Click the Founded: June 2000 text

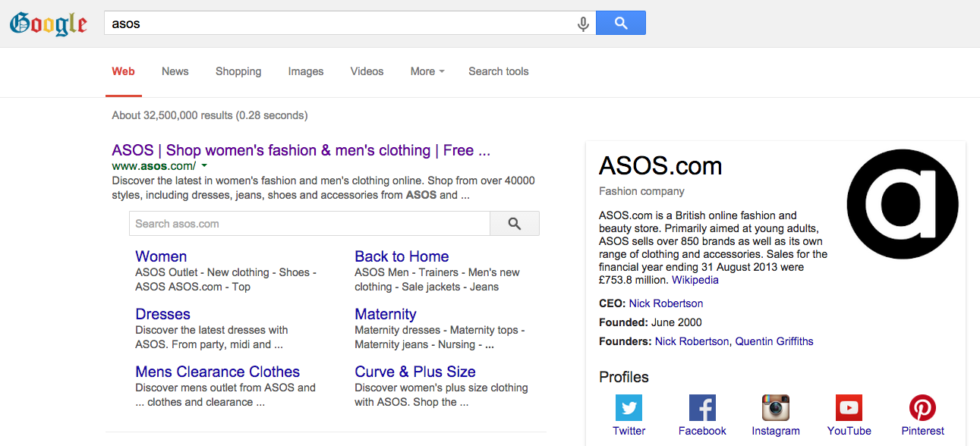click(x=651, y=322)
